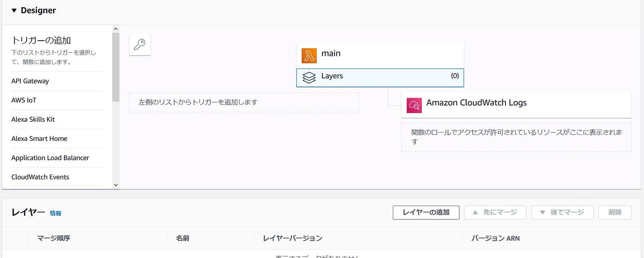Collapse the Designer section triangle

(x=14, y=10)
